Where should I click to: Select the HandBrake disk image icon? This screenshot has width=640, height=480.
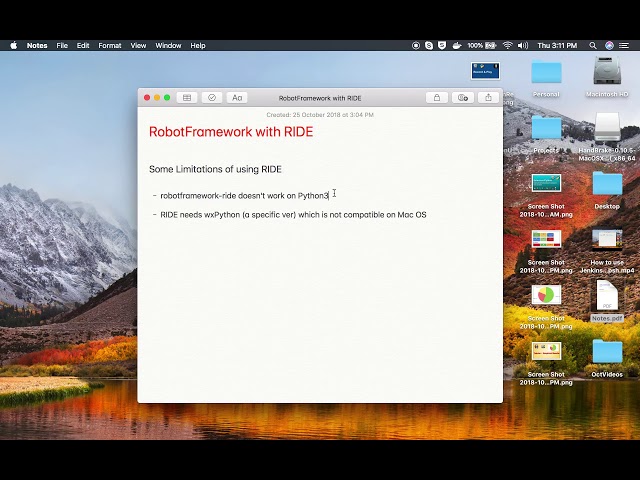click(607, 127)
